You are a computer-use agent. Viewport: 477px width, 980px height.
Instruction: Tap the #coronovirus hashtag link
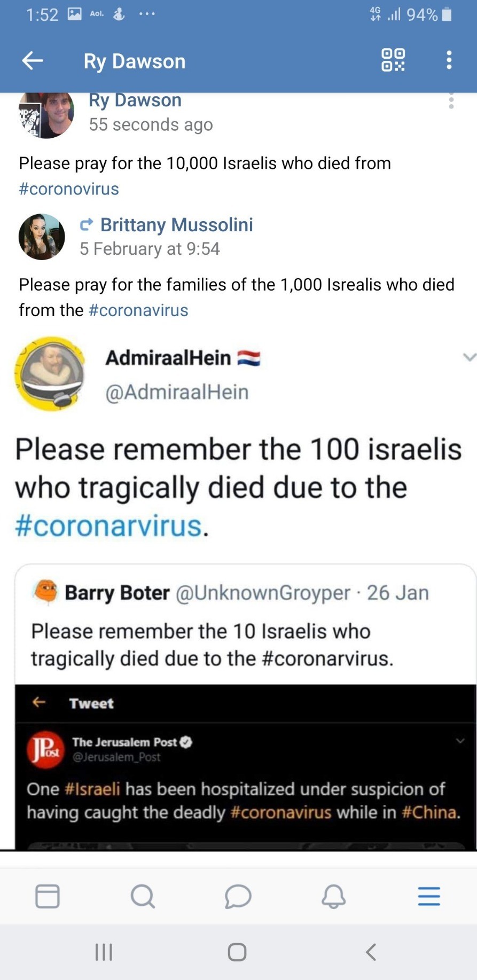69,189
